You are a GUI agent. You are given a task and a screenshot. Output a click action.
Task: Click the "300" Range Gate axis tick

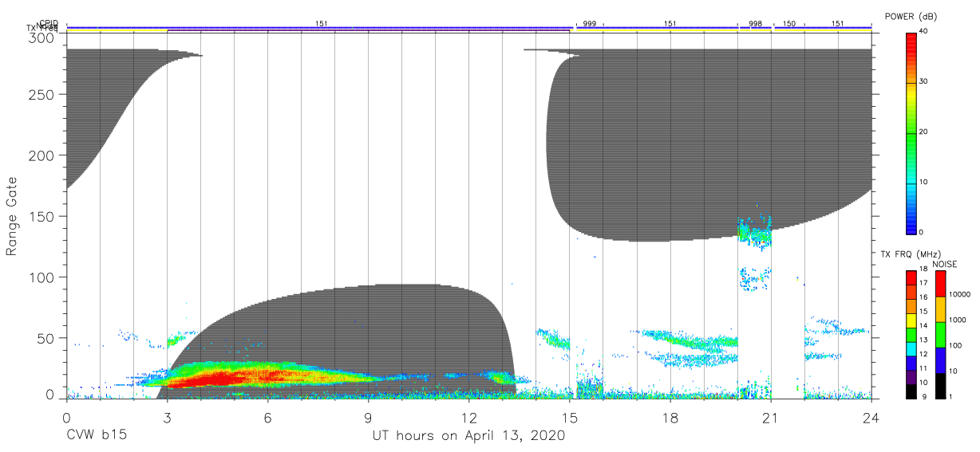coord(42,37)
